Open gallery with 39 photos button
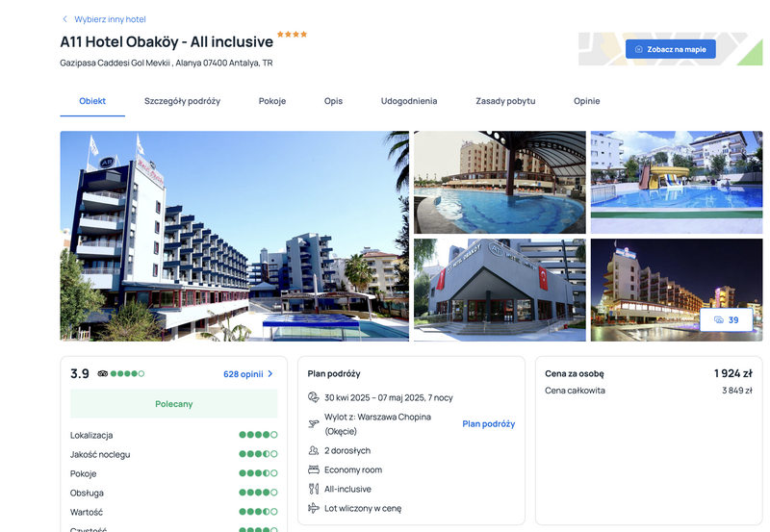 click(x=726, y=320)
